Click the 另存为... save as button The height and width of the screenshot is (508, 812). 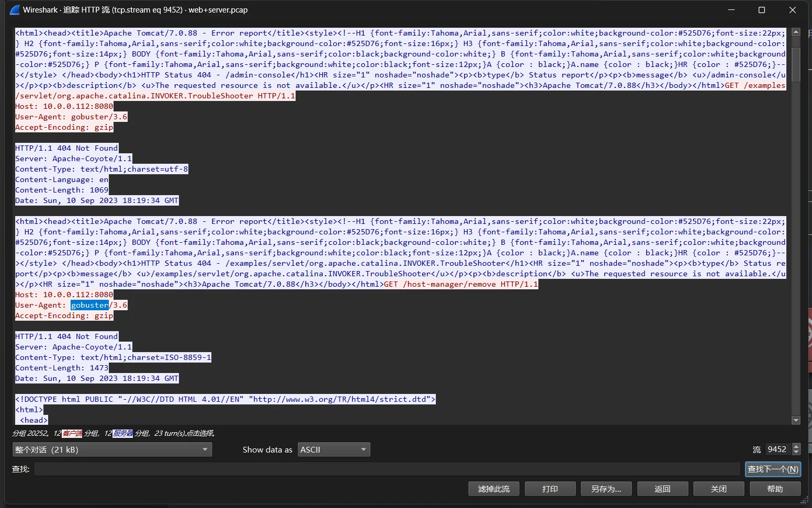click(606, 489)
